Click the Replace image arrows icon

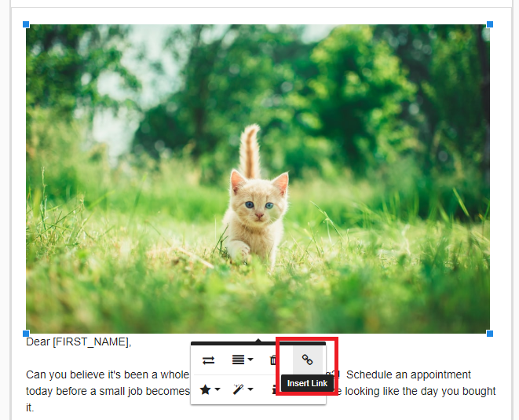[208, 360]
